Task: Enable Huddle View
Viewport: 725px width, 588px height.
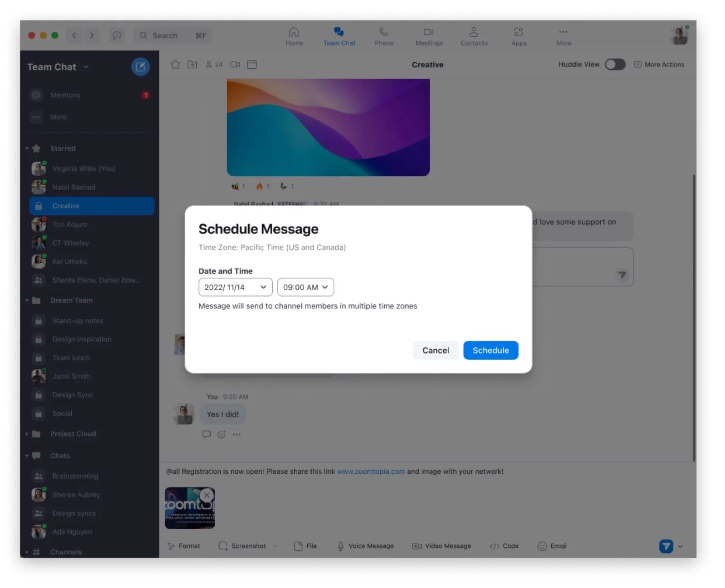Action: (615, 64)
